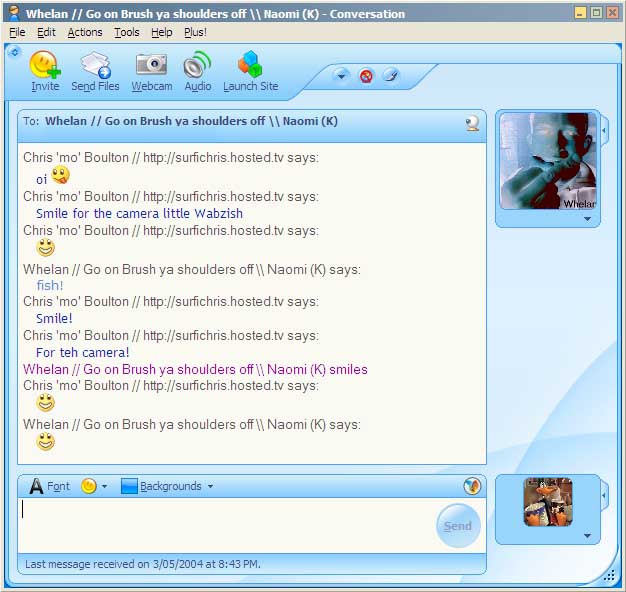Hide Whelan's display picture with the side arrow
Viewport: 626px width, 592px height.
click(604, 130)
